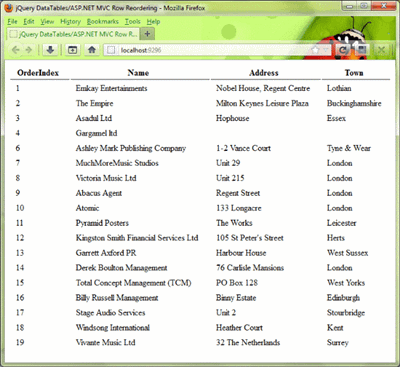The height and width of the screenshot is (367, 400).
Task: Click the forward navigation arrow
Action: [x=29, y=50]
